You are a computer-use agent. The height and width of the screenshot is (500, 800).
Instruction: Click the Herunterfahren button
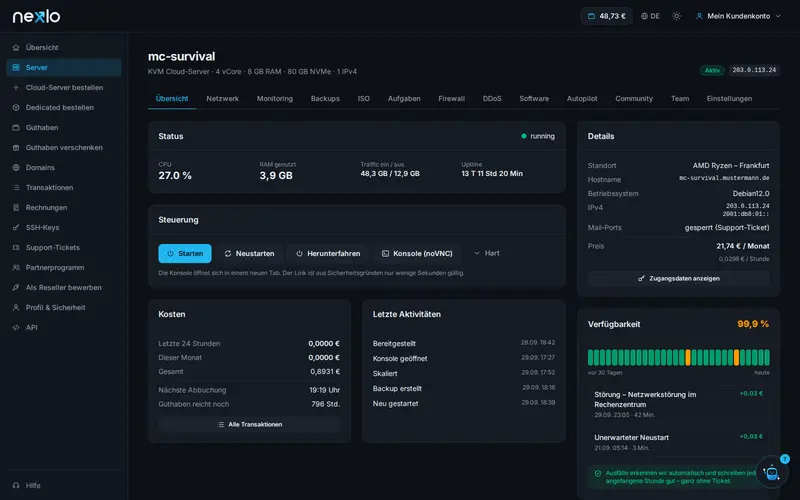(328, 253)
